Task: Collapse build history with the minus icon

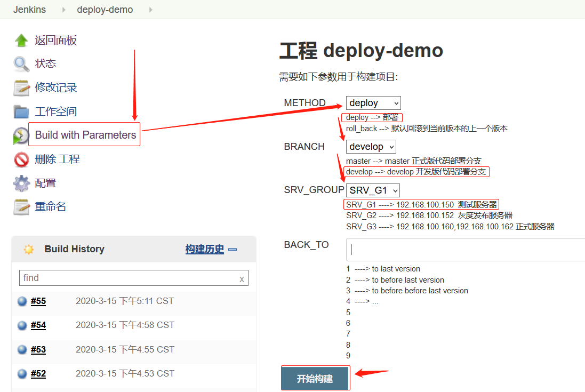Action: pos(233,250)
